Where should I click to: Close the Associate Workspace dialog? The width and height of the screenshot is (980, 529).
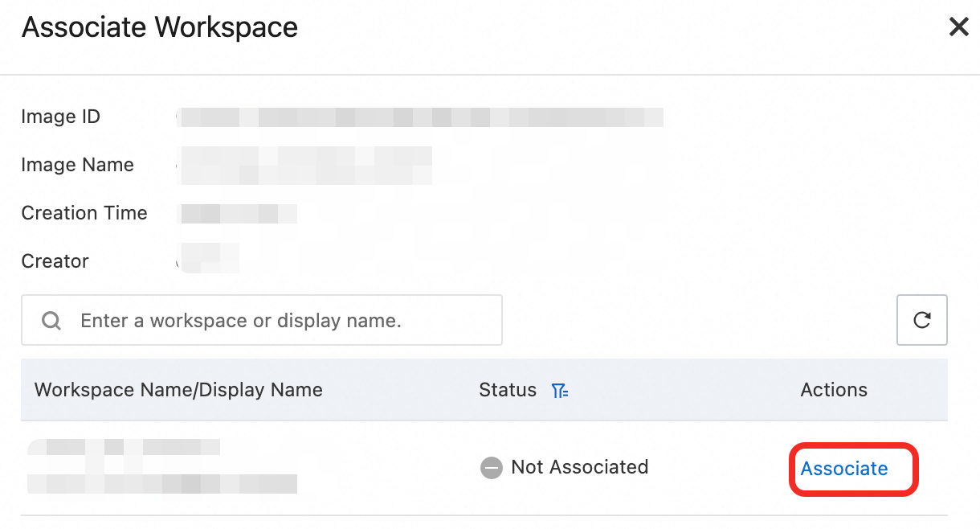958,27
